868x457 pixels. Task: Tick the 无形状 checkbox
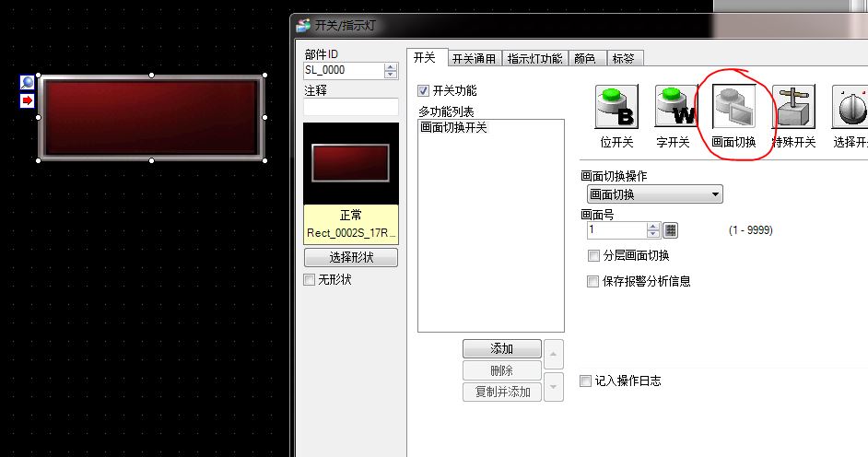click(310, 280)
